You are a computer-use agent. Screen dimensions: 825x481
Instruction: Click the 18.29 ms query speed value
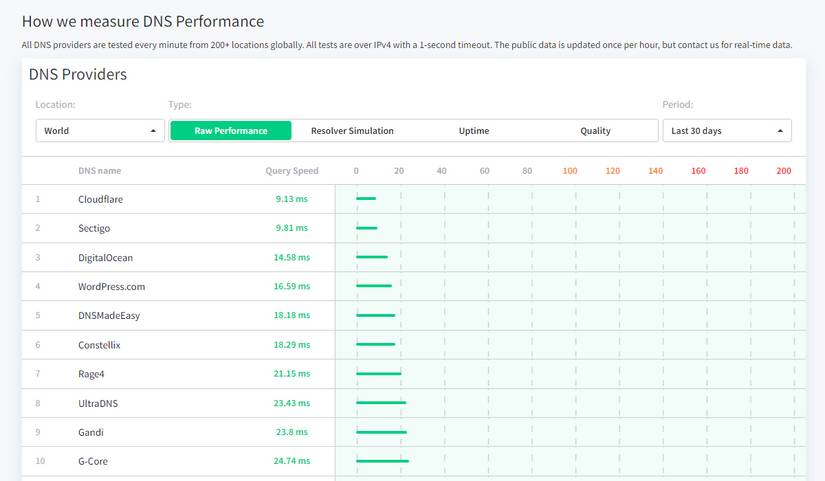(291, 345)
